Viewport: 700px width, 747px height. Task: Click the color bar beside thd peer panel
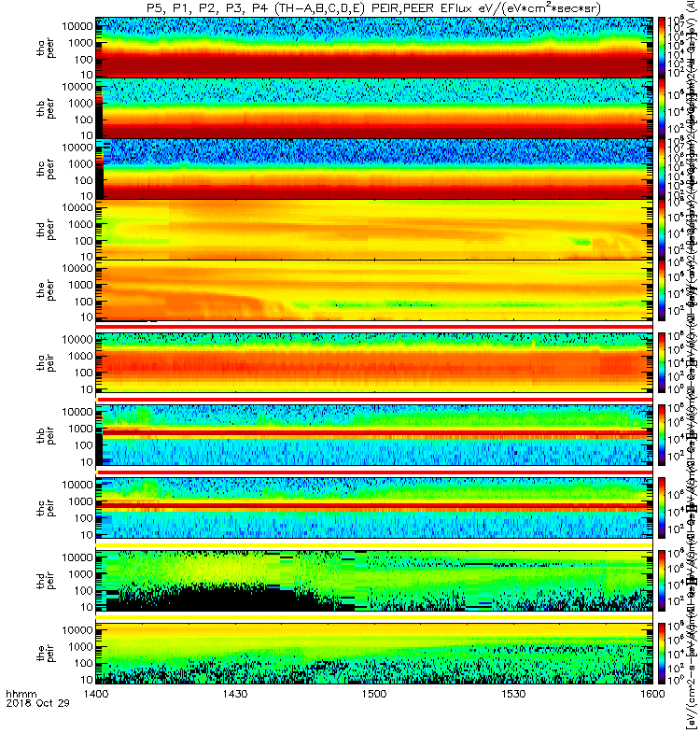coord(662,229)
